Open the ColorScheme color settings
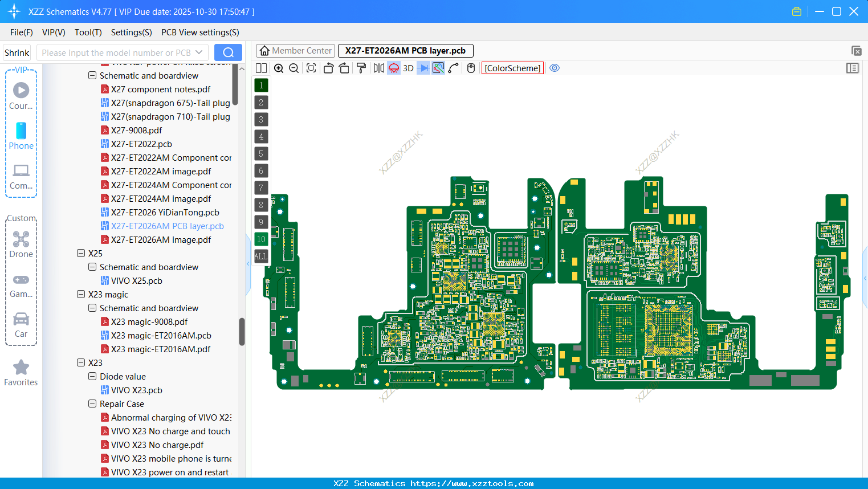 [x=512, y=68]
